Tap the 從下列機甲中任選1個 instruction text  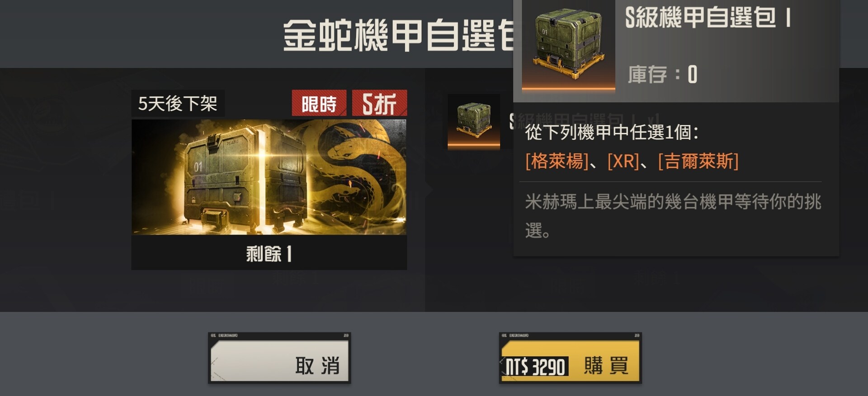[x=612, y=132]
